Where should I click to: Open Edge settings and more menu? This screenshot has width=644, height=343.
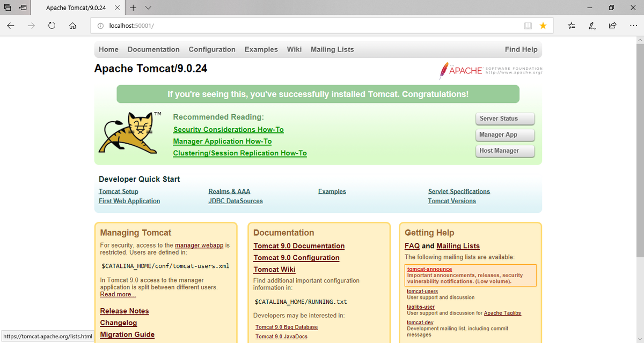click(x=633, y=25)
